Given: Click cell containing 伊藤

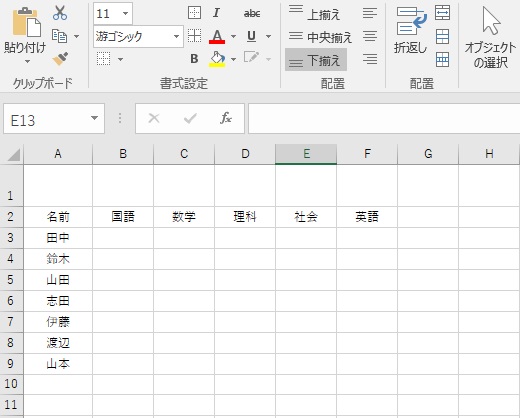Looking at the screenshot, I should click(x=58, y=322).
